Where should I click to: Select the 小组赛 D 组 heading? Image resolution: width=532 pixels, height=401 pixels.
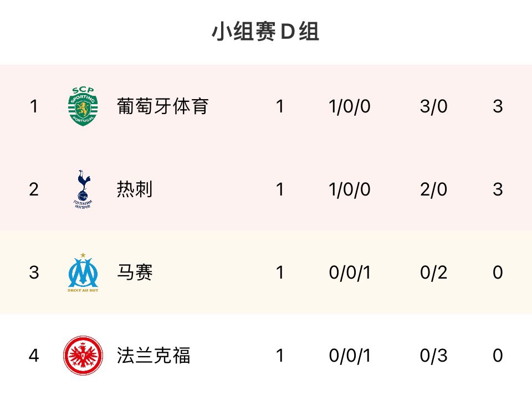(x=265, y=31)
